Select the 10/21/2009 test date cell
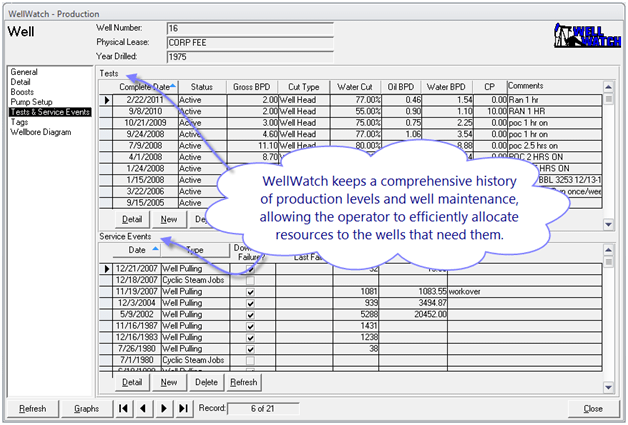This screenshot has height=425, width=628. click(x=145, y=123)
